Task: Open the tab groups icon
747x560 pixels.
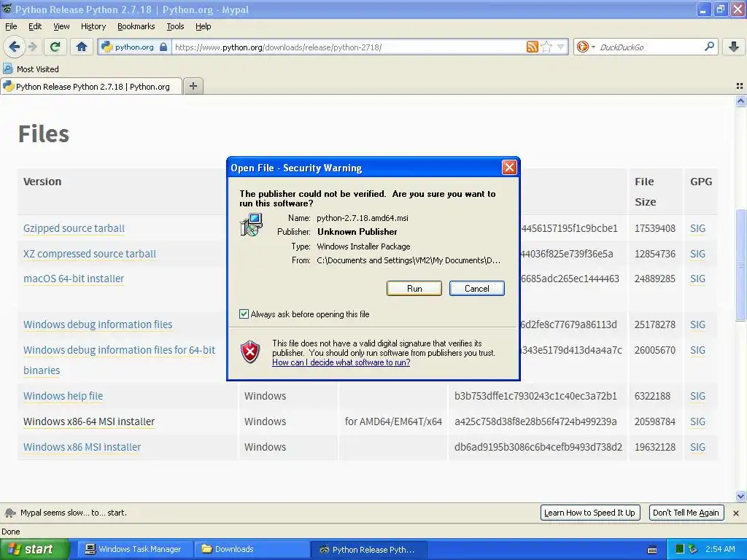Action: (740, 86)
